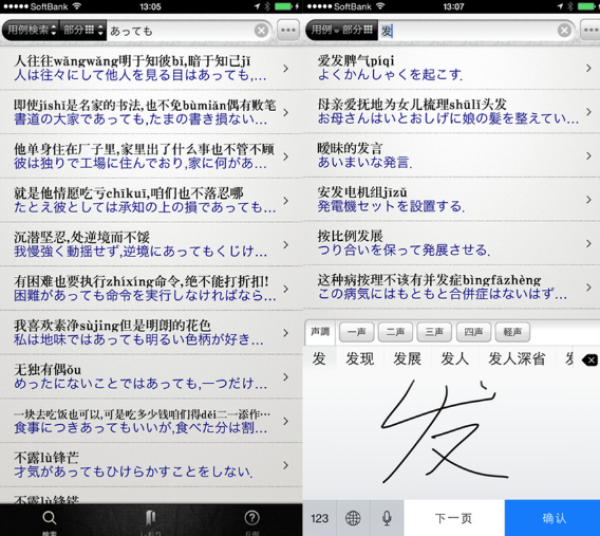Open the 无独有偶 example row

pos(151,376)
